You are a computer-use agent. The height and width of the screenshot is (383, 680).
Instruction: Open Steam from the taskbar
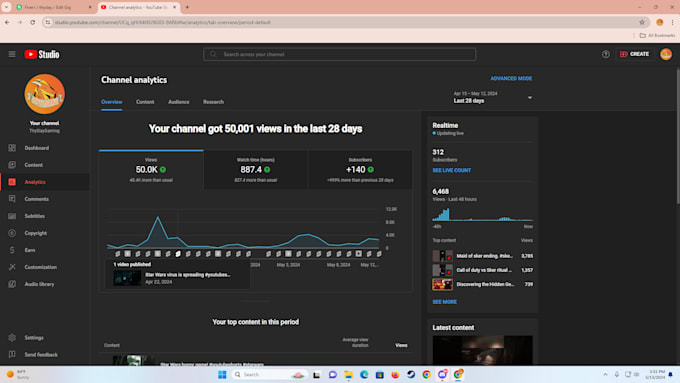click(x=411, y=375)
